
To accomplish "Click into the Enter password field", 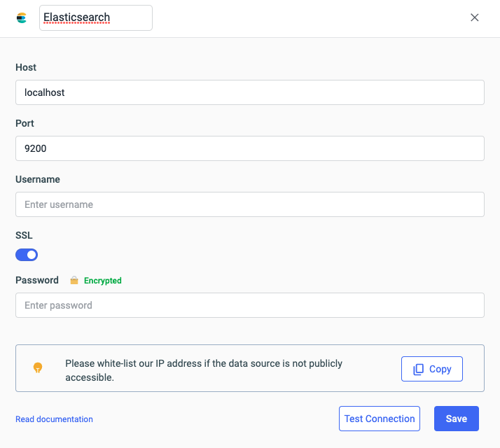I will click(x=250, y=305).
